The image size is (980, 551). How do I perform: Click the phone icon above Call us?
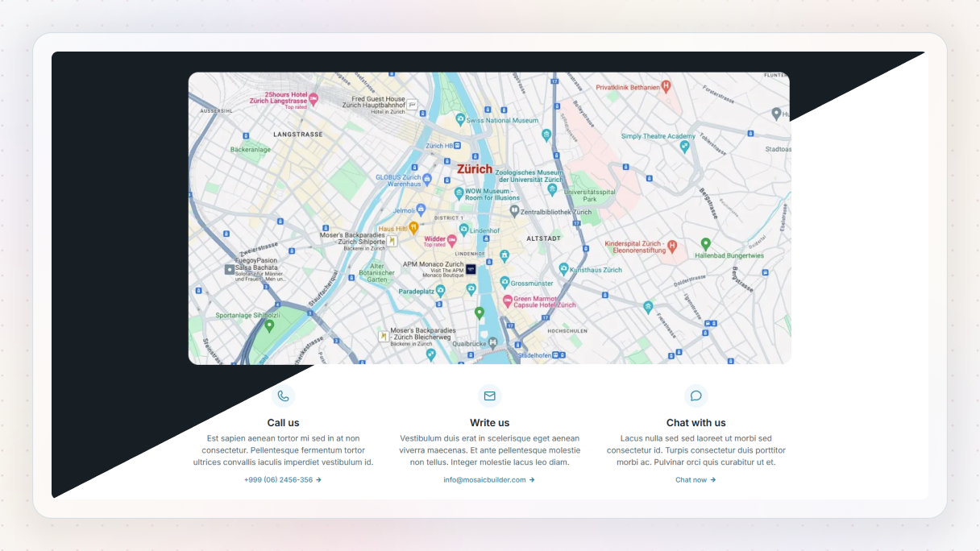(283, 396)
